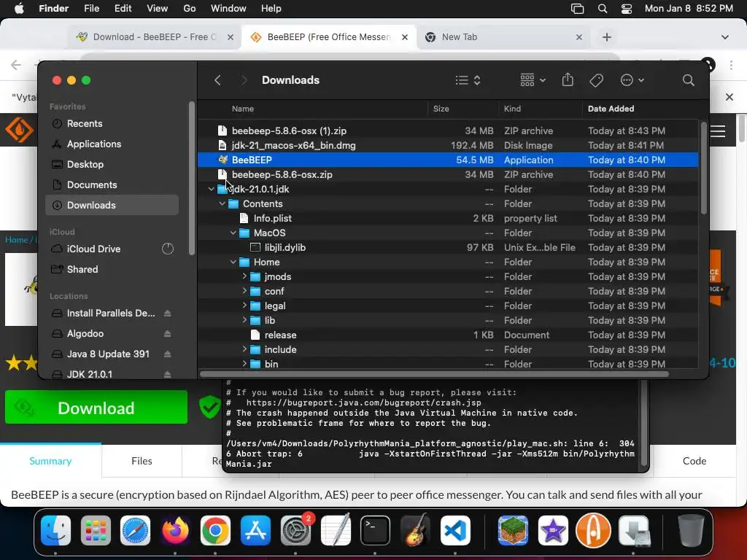
Task: Go back in Finder Downloads window
Action: point(217,80)
